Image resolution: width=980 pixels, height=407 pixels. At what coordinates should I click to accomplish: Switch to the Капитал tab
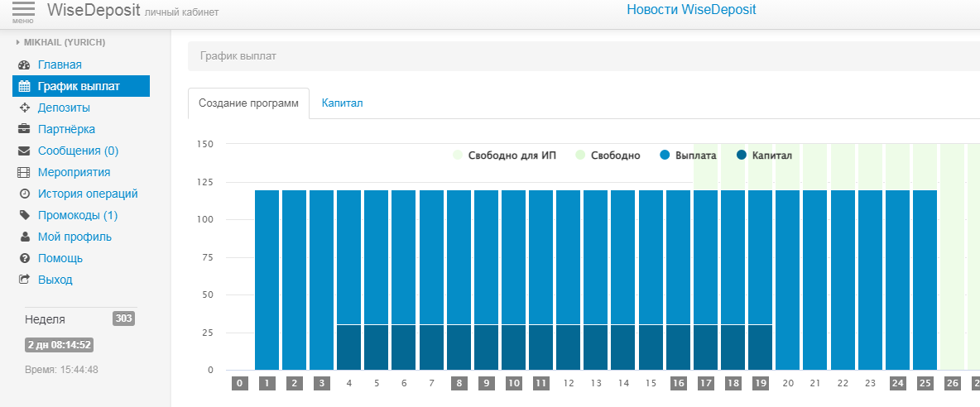(342, 103)
